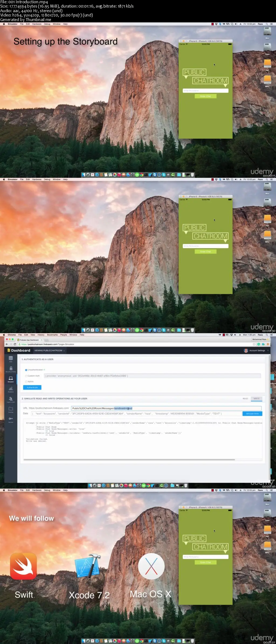Click the 'Write was denied.' output line

click(36, 441)
